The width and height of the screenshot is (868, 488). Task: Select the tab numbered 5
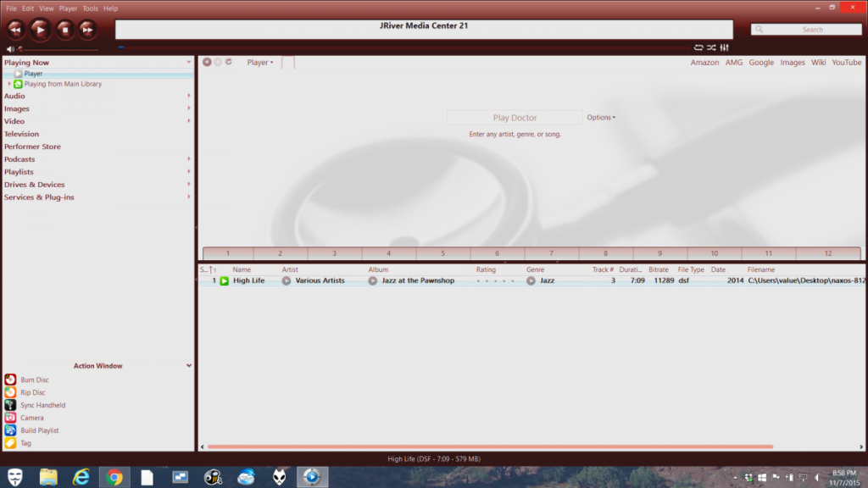coord(442,253)
